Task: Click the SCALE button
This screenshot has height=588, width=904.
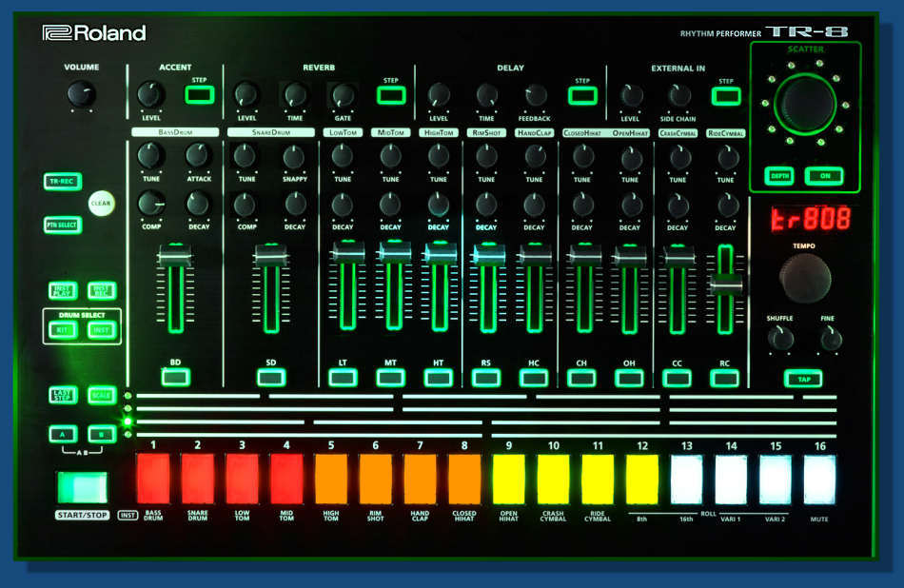Action: pos(102,396)
